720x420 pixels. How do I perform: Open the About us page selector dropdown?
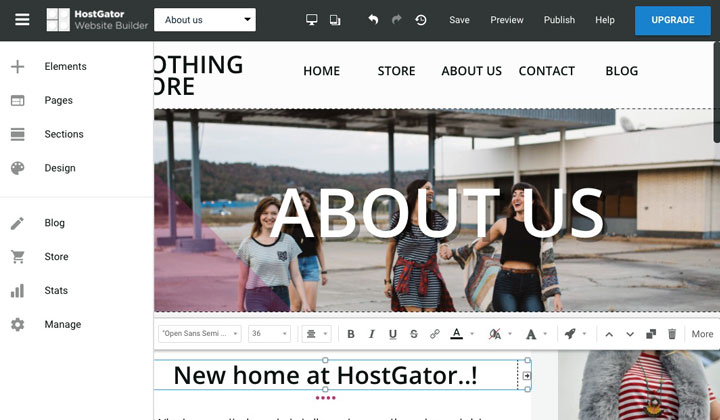205,20
